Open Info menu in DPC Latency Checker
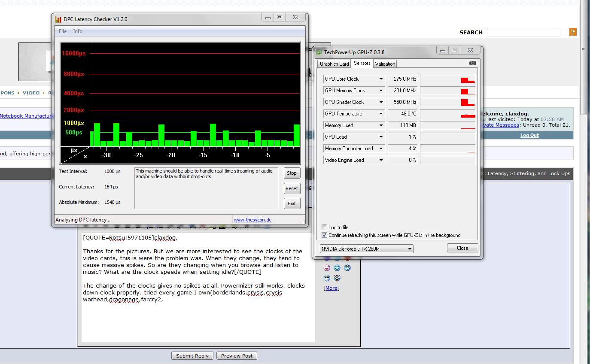Screen dimensions: 590x364 [78, 31]
